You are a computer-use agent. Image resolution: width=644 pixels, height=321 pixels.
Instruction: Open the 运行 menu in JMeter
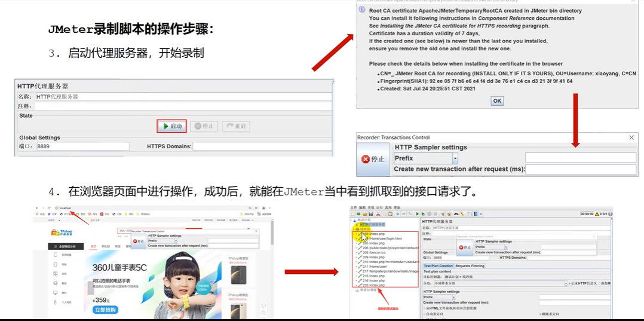tap(379, 207)
